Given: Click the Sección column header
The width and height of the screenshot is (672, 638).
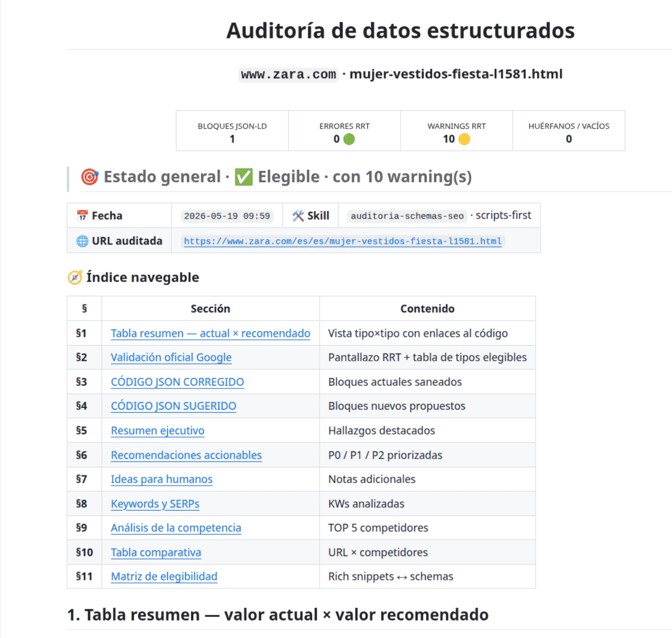Looking at the screenshot, I should coord(211,308).
